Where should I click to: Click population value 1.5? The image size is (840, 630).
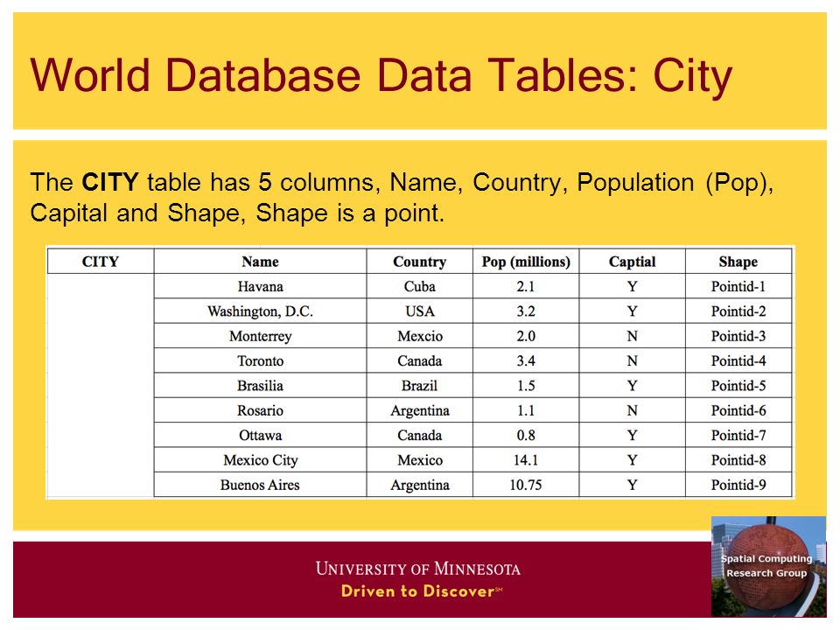(x=526, y=386)
